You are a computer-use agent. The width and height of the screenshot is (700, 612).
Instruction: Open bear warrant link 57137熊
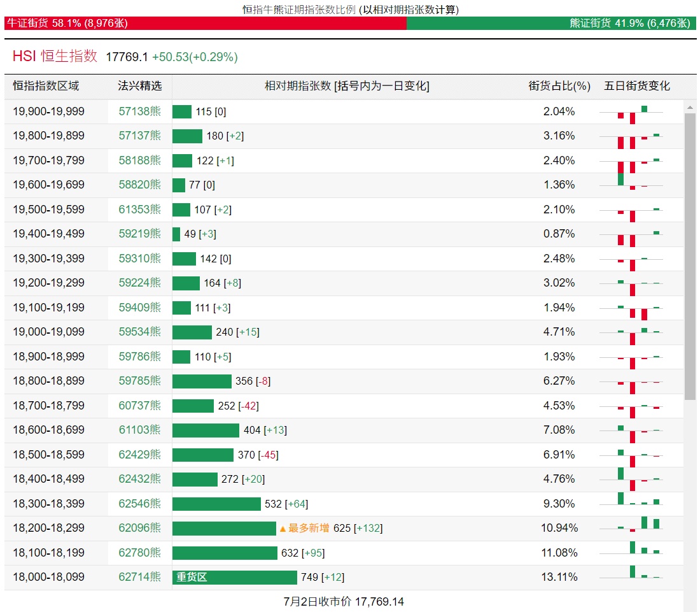click(139, 136)
